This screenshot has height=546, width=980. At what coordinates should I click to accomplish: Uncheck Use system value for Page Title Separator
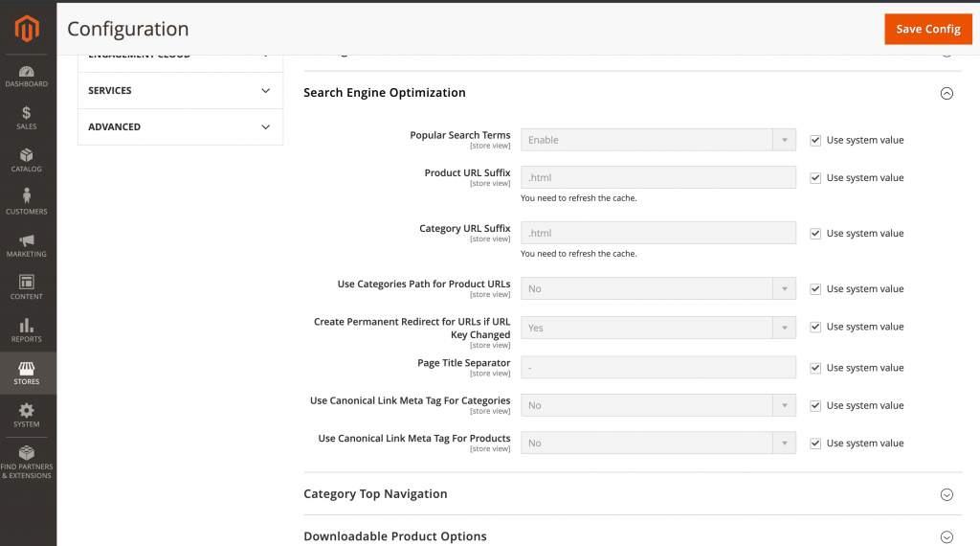pyautogui.click(x=815, y=368)
